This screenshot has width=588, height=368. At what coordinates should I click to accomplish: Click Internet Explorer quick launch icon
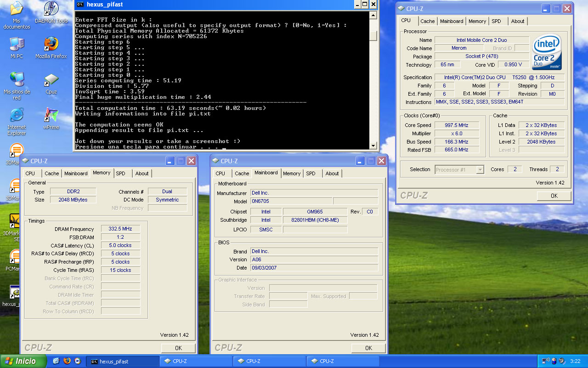[x=56, y=361]
